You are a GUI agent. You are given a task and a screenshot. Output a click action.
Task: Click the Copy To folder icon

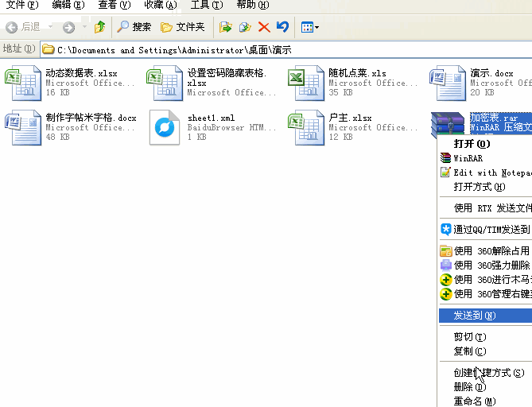click(245, 27)
